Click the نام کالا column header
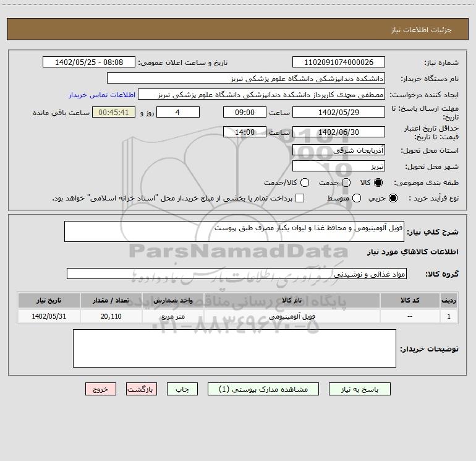 pos(292,300)
